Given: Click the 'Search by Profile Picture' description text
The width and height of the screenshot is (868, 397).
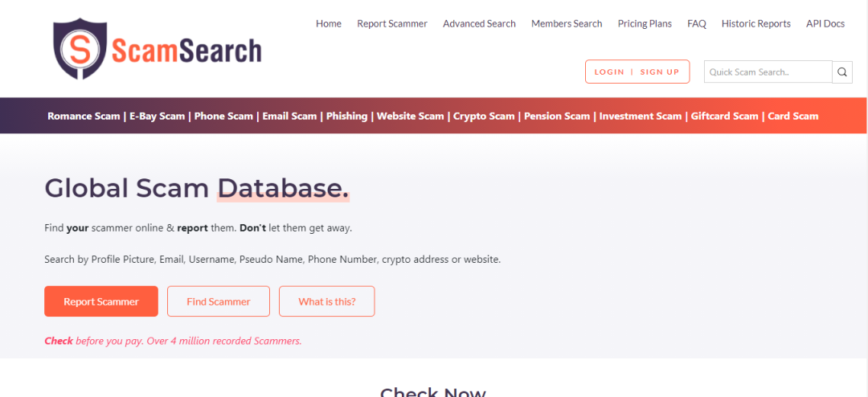Looking at the screenshot, I should pyautogui.click(x=272, y=259).
